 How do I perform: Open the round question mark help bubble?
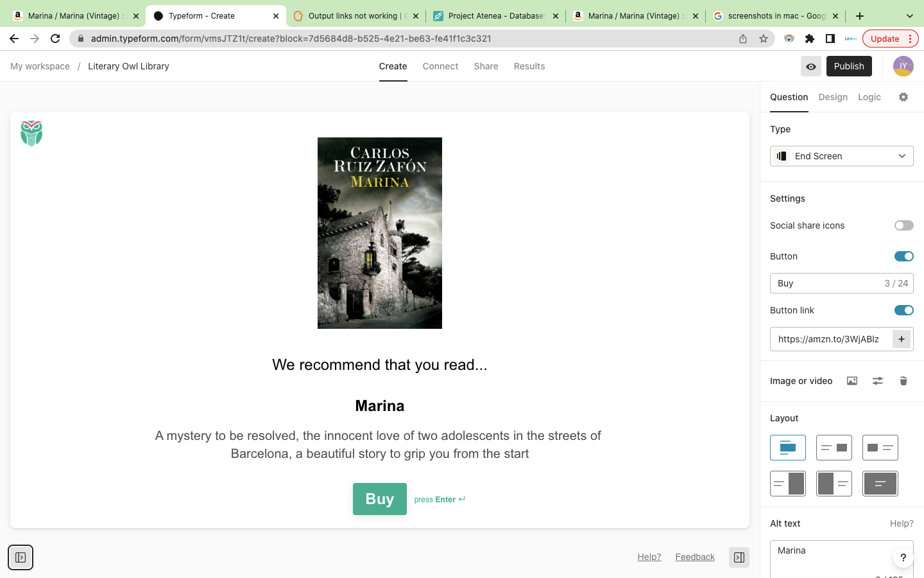903,557
